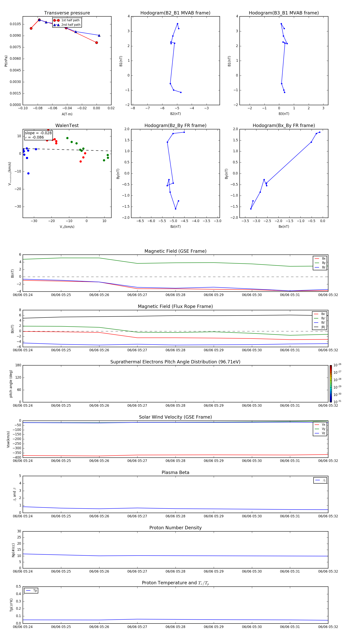The height and width of the screenshot is (644, 351).
Task: Click the colorbar's top tick label, 10⁻²⁶
Action: [x=337, y=365]
